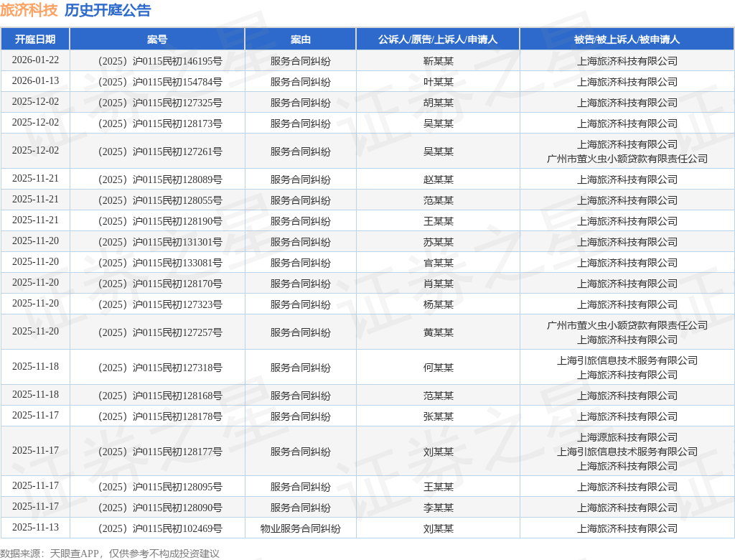Click the date 2026-01-13
The image size is (735, 560).
click(x=35, y=80)
